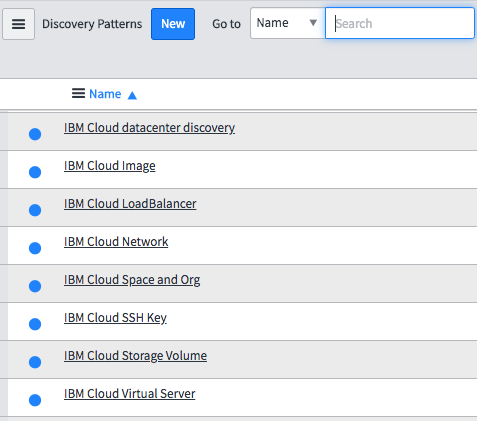
Task: Open IBM Cloud SSH Key pattern
Action: 115,318
